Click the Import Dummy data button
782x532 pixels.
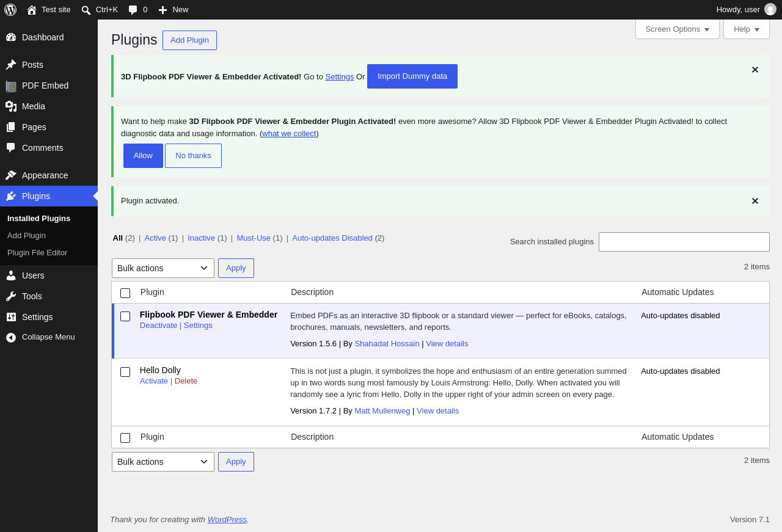pos(412,76)
